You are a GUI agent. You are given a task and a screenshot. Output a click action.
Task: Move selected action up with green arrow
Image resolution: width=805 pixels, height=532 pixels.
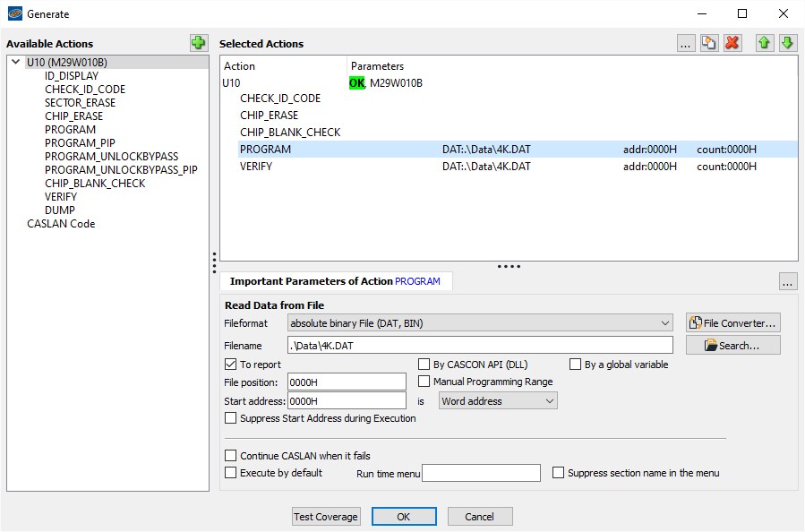[765, 43]
